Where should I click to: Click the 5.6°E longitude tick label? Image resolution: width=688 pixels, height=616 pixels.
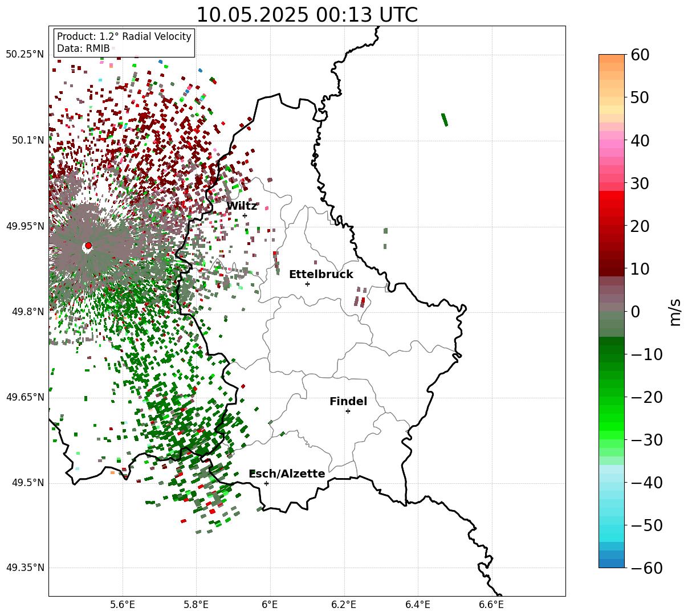coord(123,605)
